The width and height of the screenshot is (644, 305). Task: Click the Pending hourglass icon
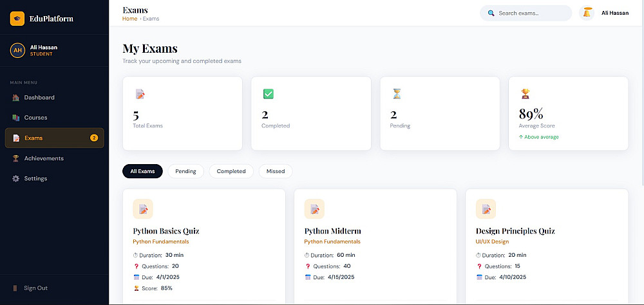[397, 94]
